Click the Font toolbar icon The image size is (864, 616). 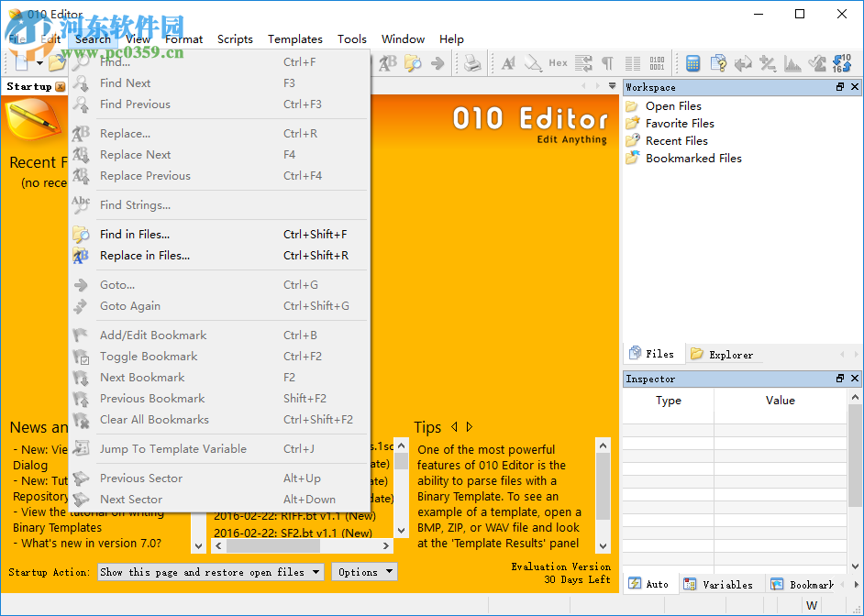(x=508, y=63)
